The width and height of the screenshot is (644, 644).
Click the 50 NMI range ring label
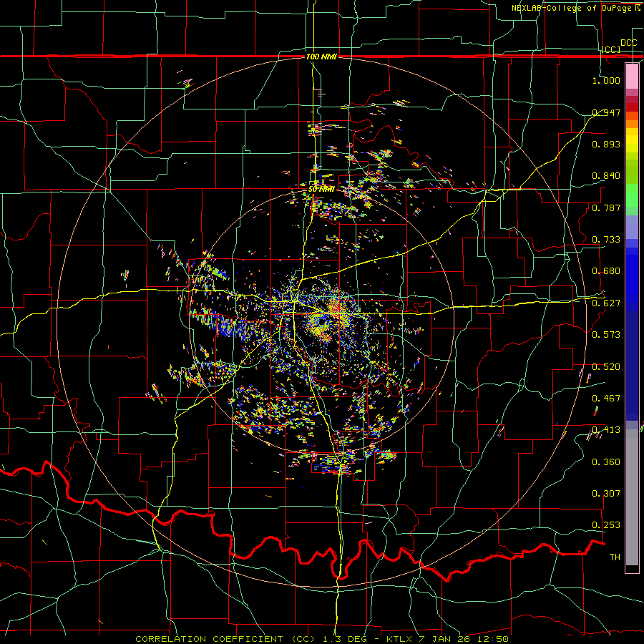point(321,190)
